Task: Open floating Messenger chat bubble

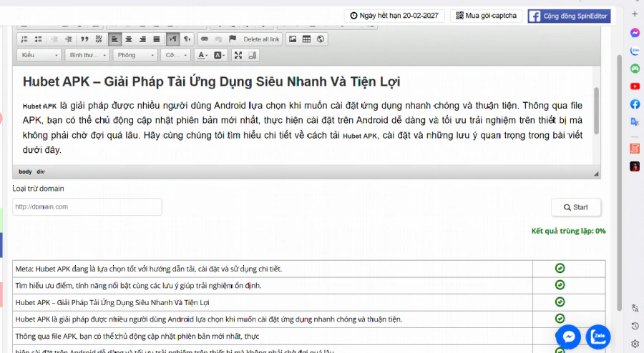Action: (569, 337)
